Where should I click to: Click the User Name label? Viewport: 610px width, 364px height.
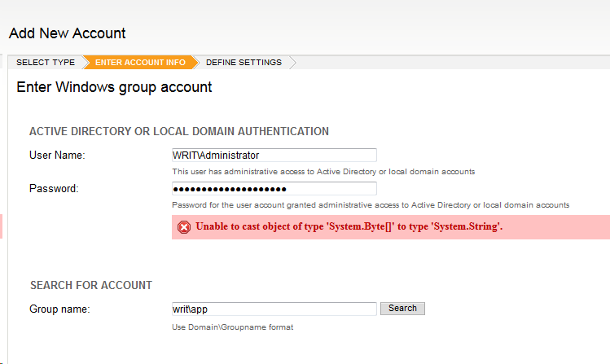click(x=57, y=155)
